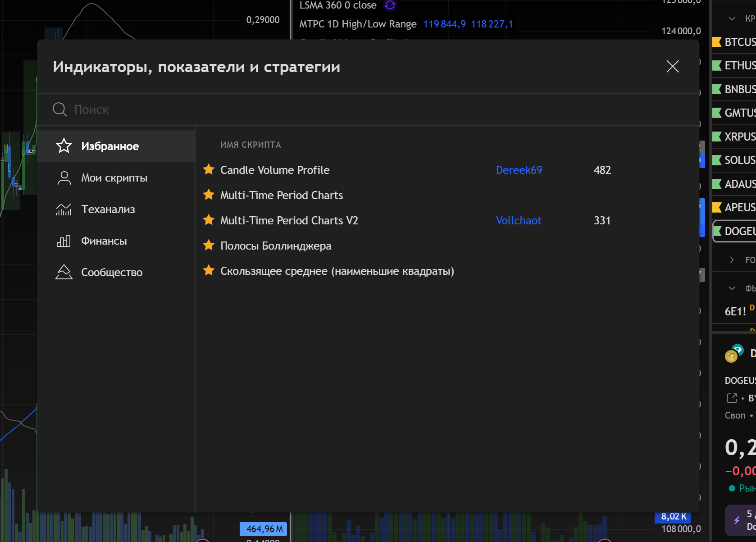Click the search magnifier icon

click(x=59, y=109)
